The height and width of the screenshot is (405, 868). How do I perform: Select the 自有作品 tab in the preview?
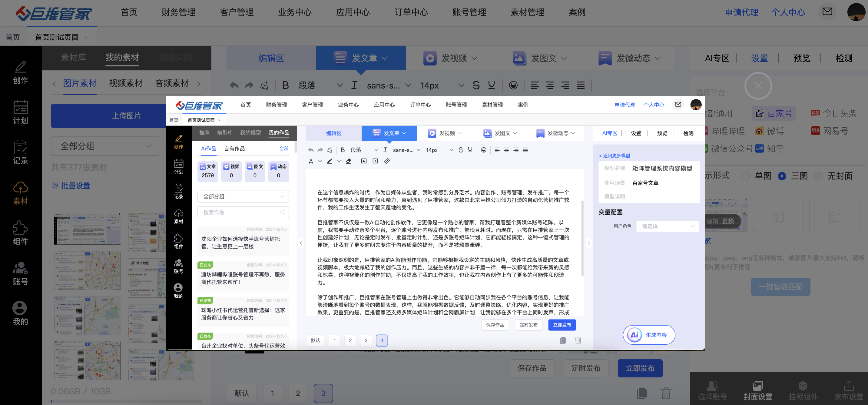point(234,149)
